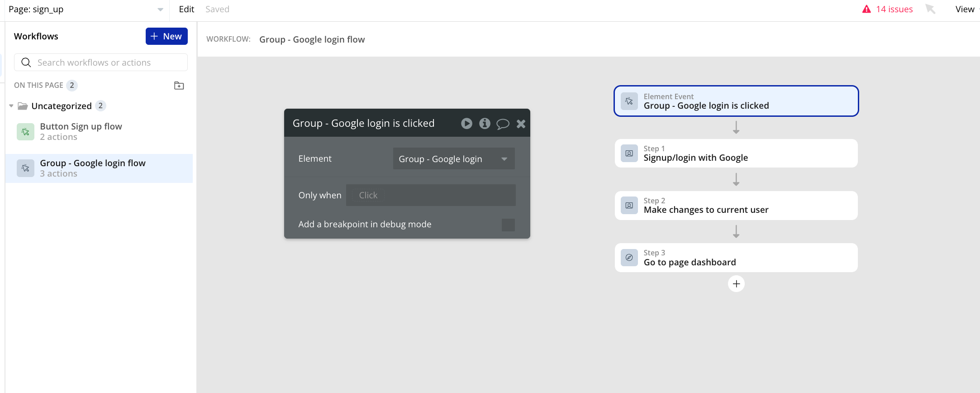Click the play icon in event popup

tap(467, 123)
